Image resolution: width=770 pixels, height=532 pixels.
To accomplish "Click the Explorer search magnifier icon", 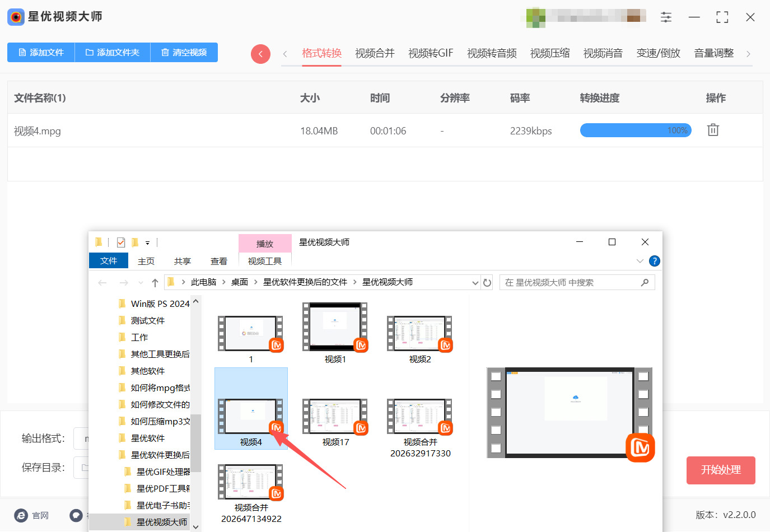I will pos(645,283).
